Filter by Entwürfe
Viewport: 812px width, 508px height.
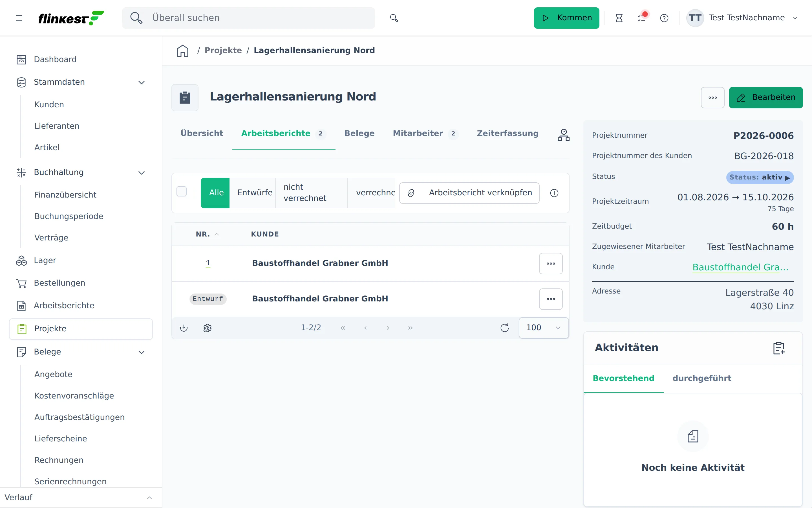click(253, 193)
